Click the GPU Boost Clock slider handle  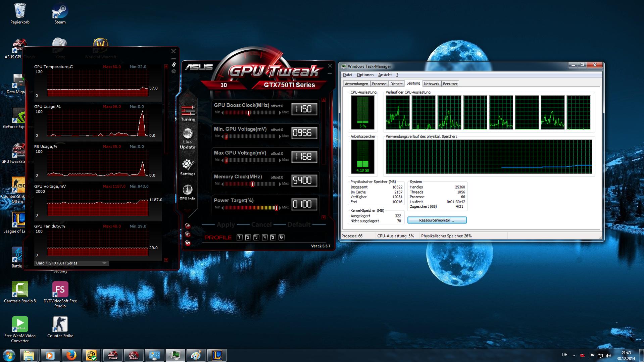249,113
